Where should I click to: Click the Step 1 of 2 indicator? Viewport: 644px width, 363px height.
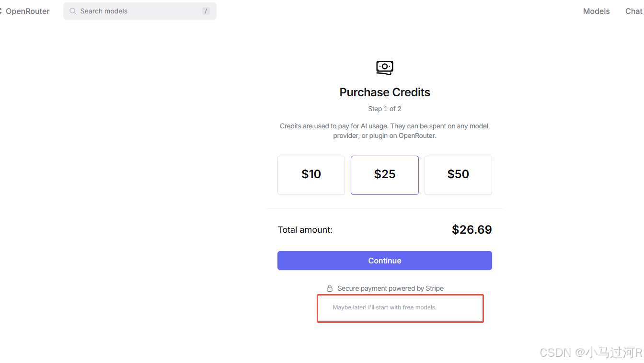(x=385, y=109)
